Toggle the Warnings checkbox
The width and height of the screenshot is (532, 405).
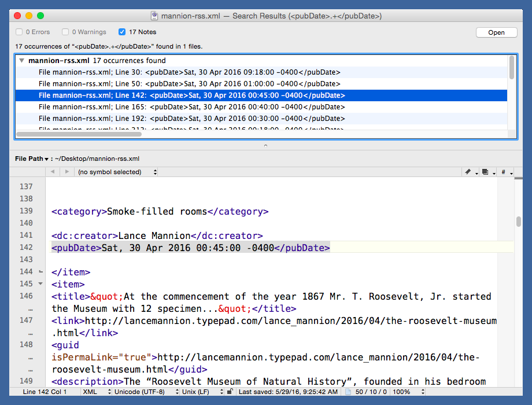[66, 32]
